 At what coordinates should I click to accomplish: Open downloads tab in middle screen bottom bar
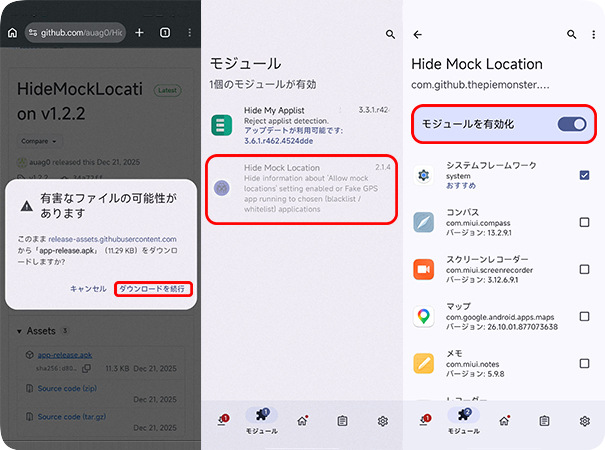[x=223, y=421]
